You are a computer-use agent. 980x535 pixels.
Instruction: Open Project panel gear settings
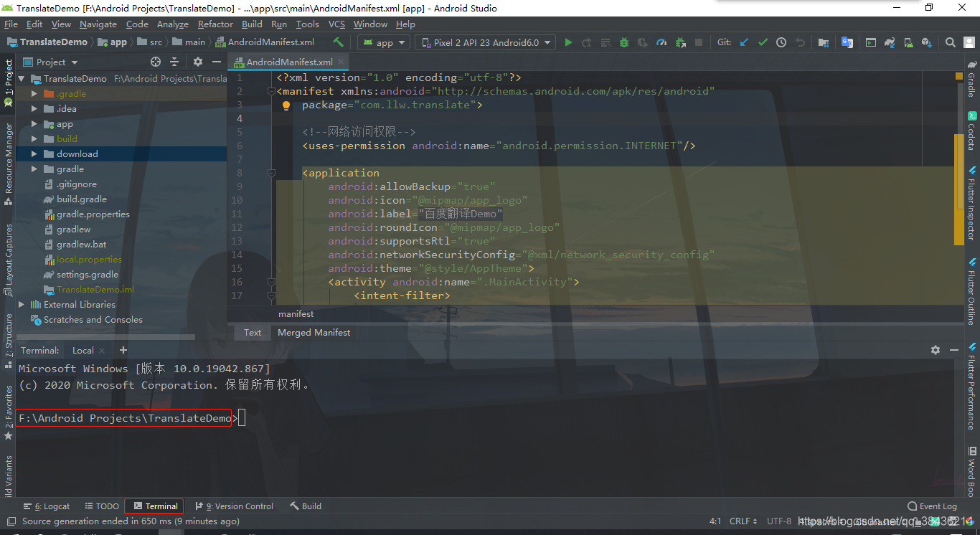(x=198, y=62)
